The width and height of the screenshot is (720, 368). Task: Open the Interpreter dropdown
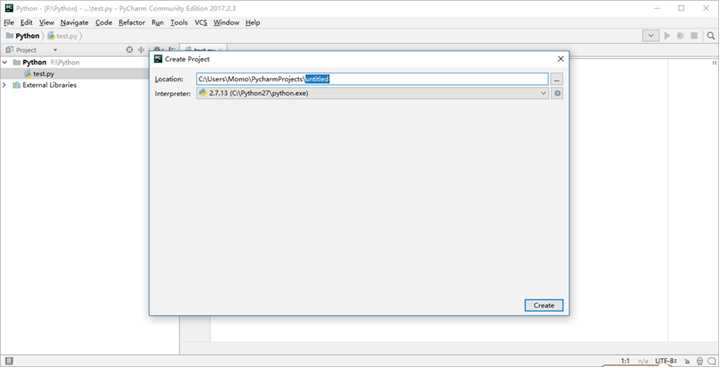[x=372, y=93]
